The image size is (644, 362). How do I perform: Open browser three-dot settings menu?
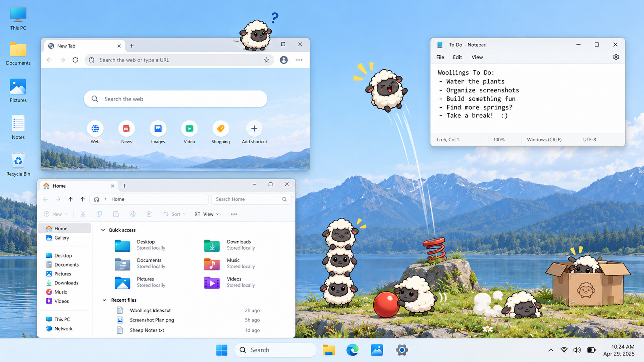click(299, 60)
